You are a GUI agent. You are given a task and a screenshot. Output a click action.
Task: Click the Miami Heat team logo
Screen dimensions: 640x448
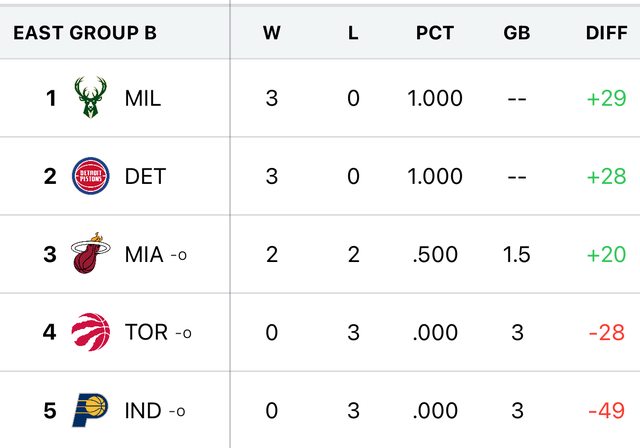tap(91, 254)
